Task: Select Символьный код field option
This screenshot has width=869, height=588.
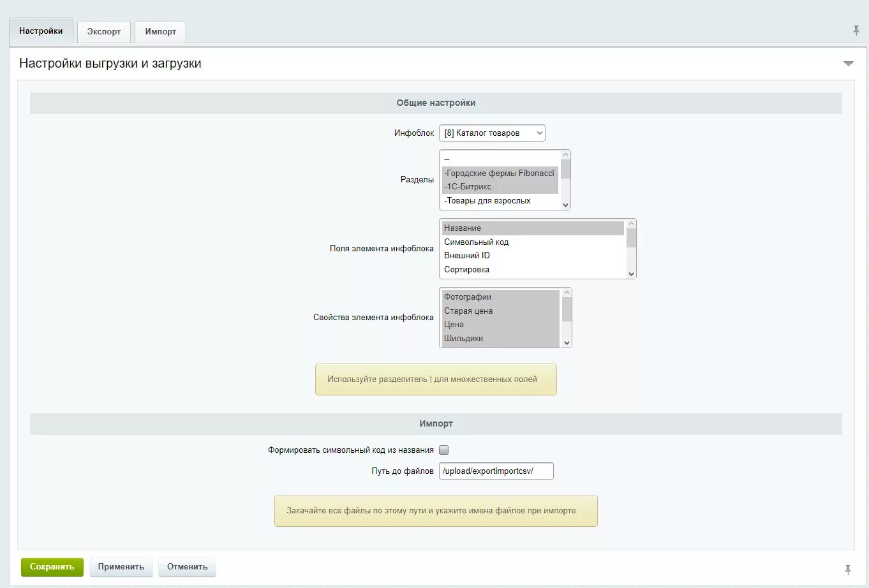Action: pos(476,242)
